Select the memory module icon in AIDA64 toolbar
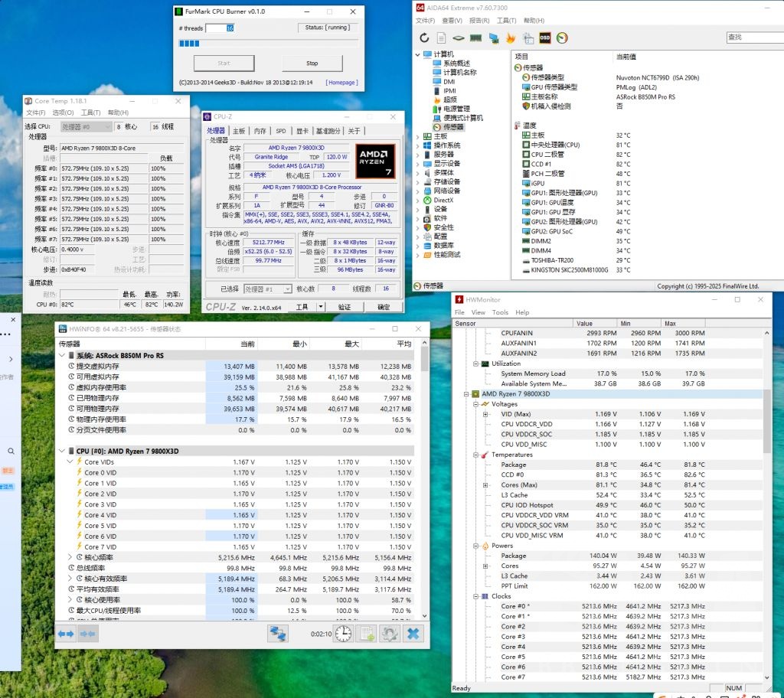 coord(476,38)
